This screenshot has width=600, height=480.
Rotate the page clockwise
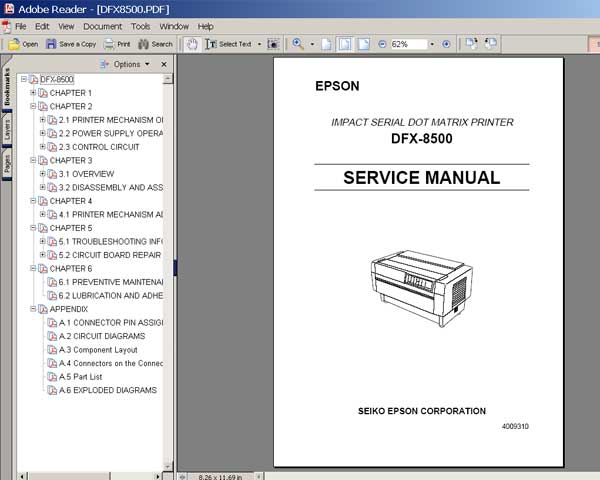coord(471,44)
